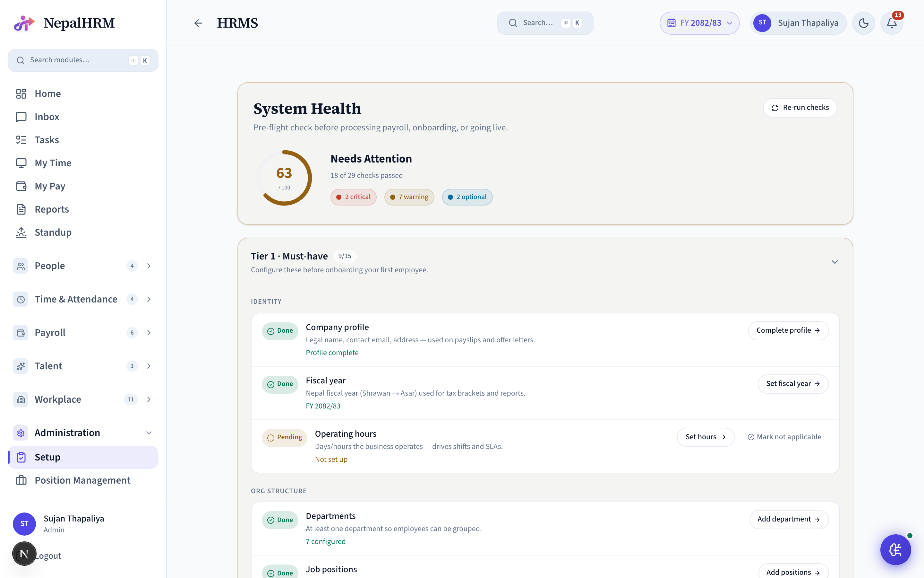Click the People module icon

click(x=21, y=266)
